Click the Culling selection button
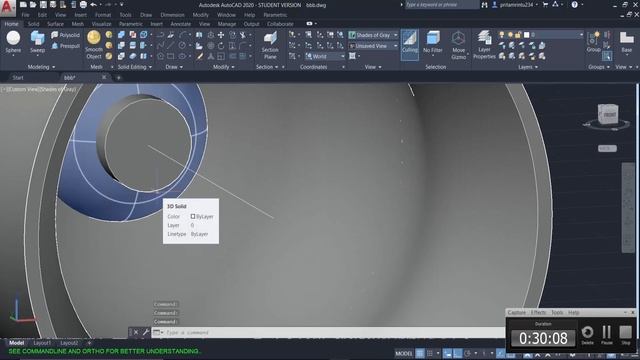This screenshot has height=360, width=640. [x=409, y=44]
